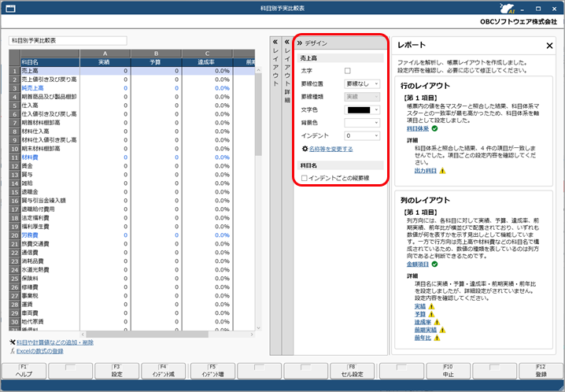Collapse the デザイン panel chevron icon
The width and height of the screenshot is (565, 392).
pyautogui.click(x=300, y=43)
